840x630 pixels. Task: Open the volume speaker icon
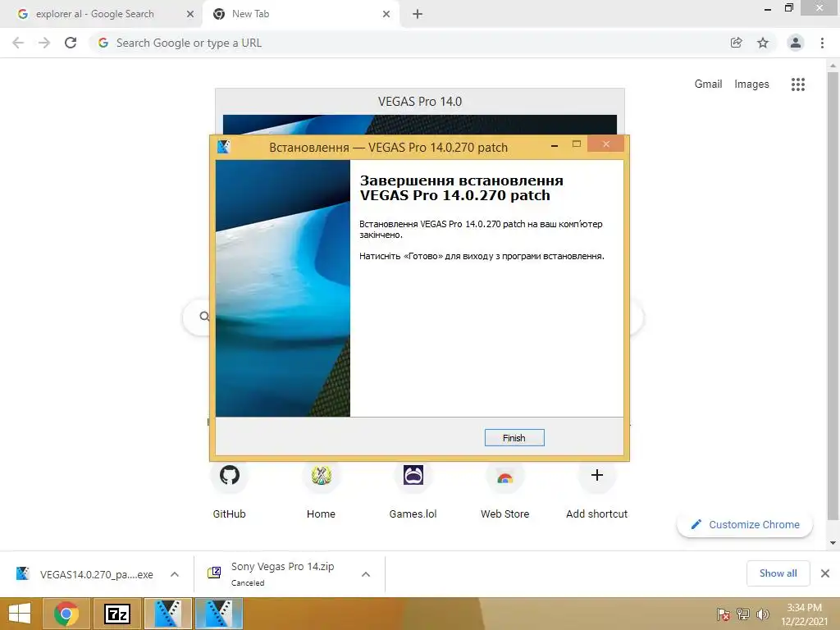pos(763,614)
